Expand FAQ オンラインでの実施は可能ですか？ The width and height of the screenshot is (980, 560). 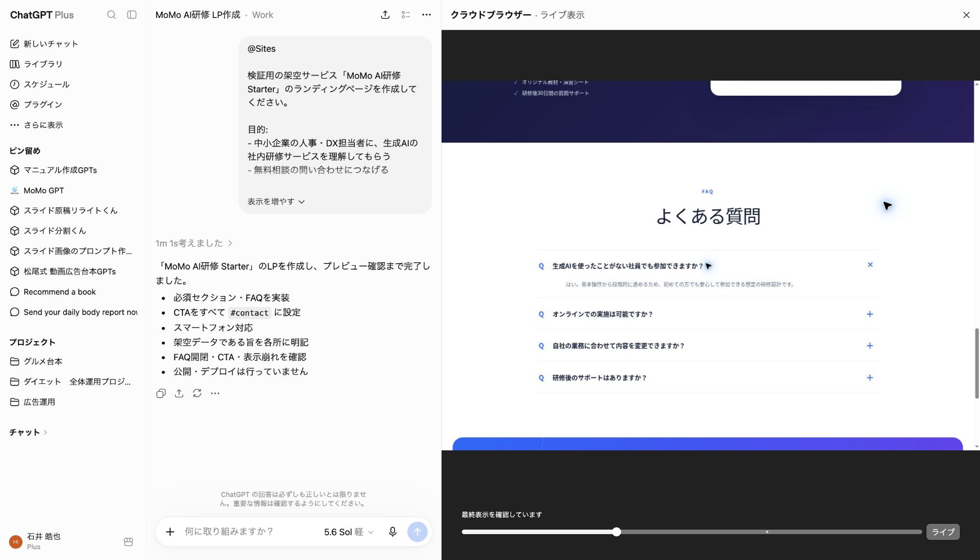pos(707,314)
